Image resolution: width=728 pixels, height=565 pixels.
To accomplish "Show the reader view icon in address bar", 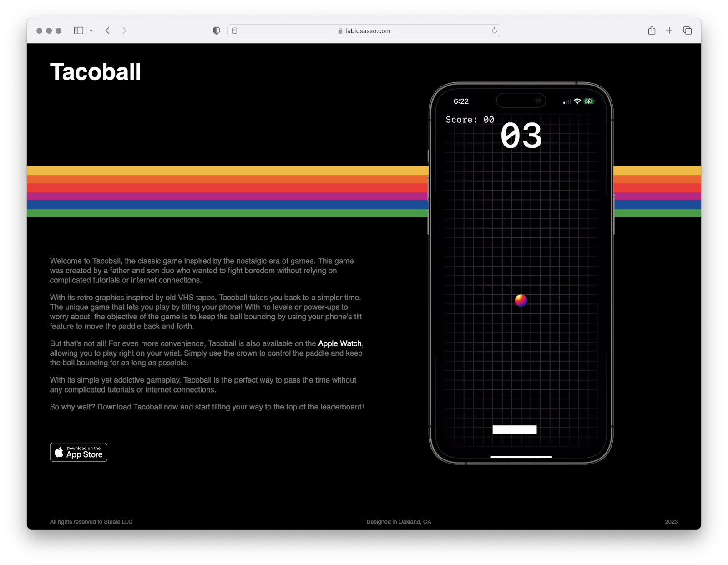I will [x=235, y=30].
